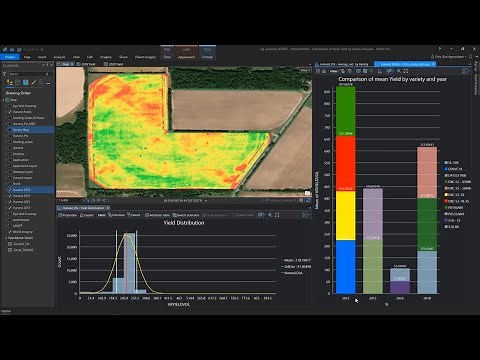Open Yield Distribution chart Properties
480x360 pixels.
click(x=68, y=215)
